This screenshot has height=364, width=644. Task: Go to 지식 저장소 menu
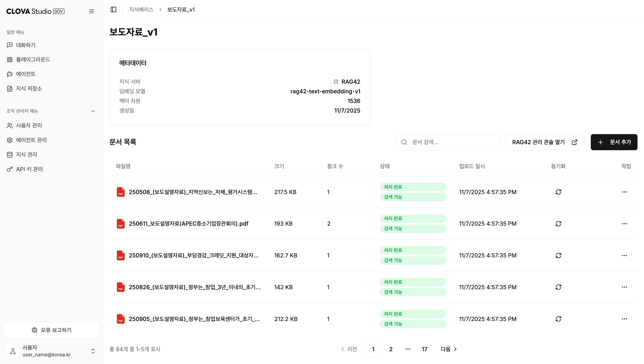(29, 89)
